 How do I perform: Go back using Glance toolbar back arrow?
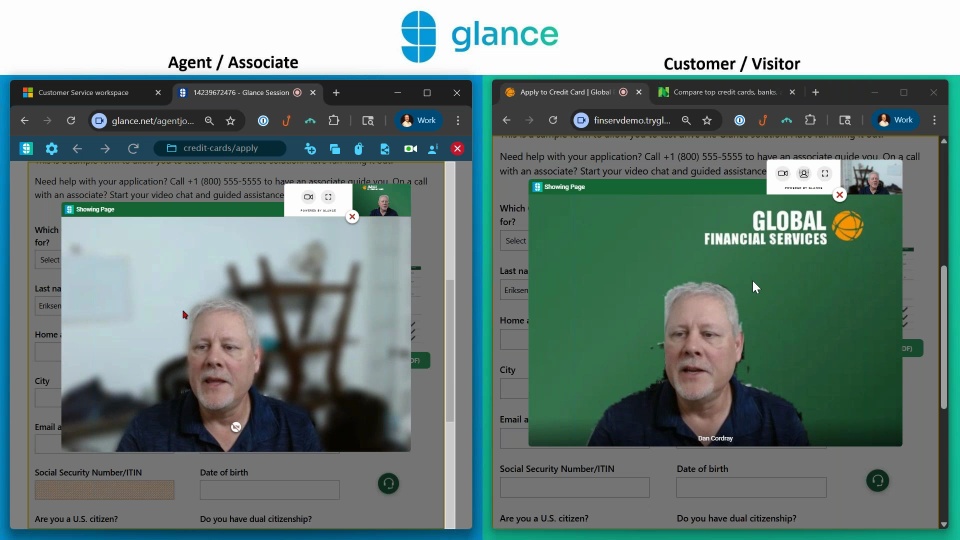click(x=77, y=148)
